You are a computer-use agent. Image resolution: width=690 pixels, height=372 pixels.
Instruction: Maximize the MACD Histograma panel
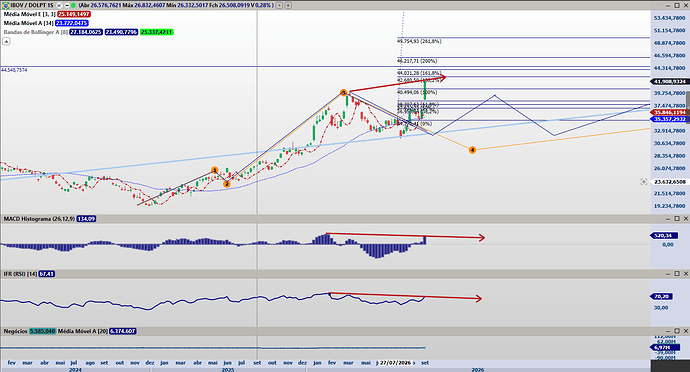677,218
